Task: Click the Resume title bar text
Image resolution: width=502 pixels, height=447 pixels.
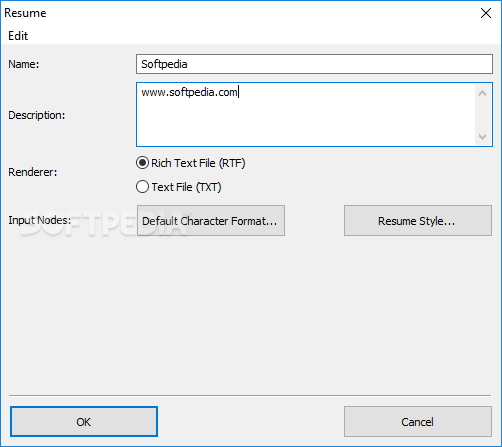Action: [25, 13]
